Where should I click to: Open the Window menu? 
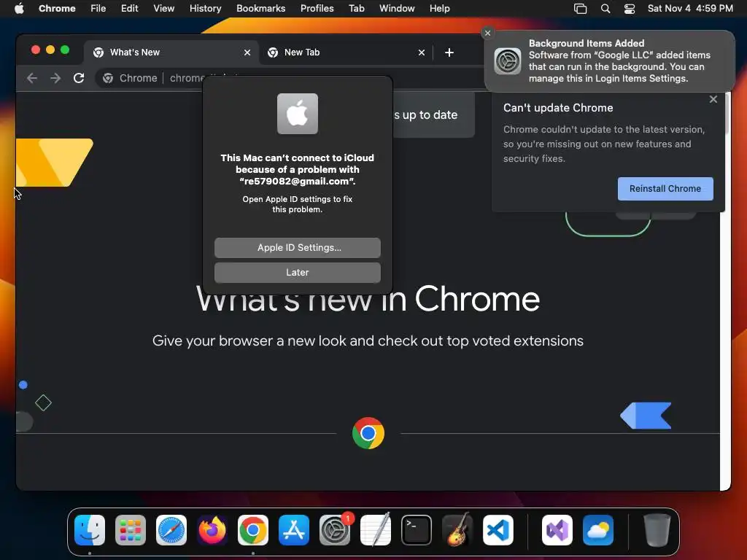tap(397, 9)
